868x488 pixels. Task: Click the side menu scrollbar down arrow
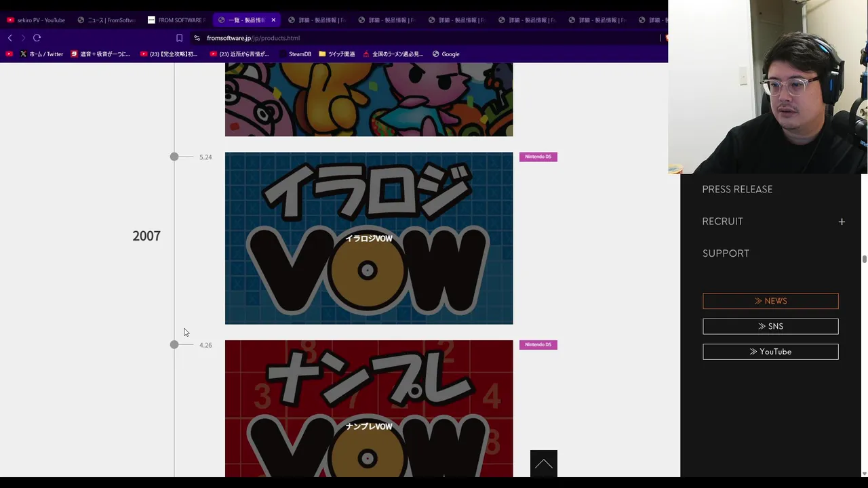coord(865,473)
